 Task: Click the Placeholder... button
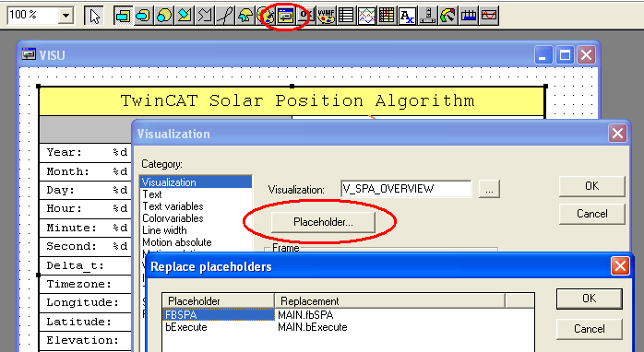(x=323, y=222)
